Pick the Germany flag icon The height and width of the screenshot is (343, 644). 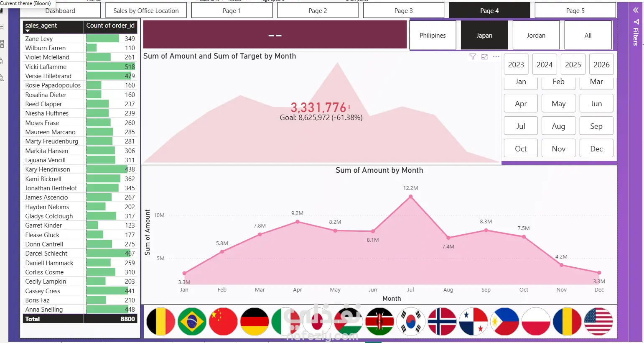pos(255,322)
